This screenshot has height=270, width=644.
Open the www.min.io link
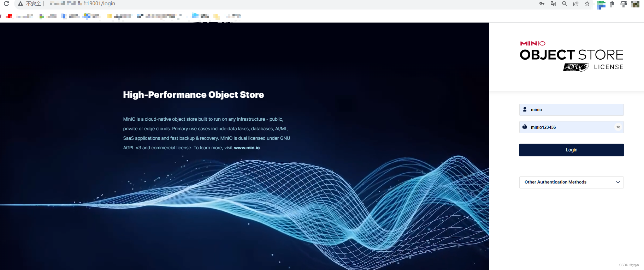[247, 148]
